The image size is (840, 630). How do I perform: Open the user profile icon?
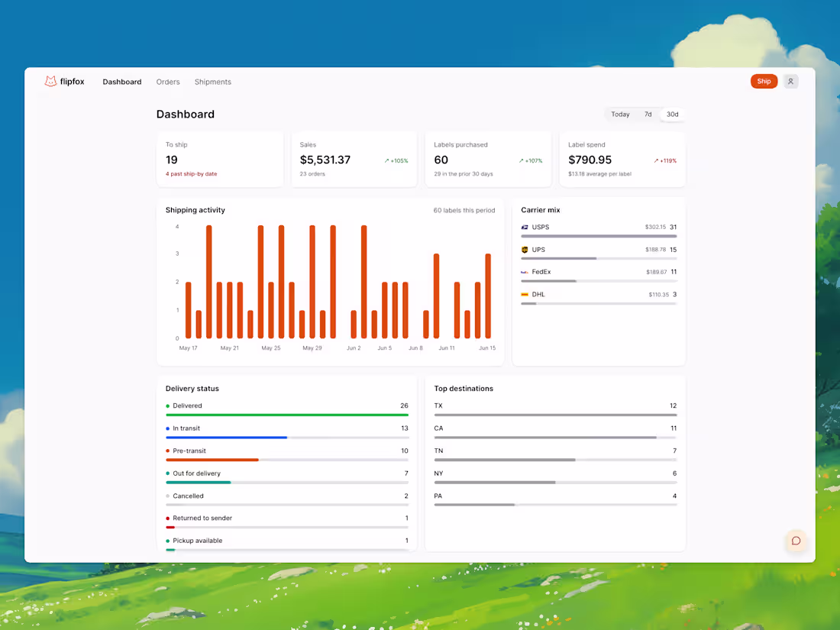(790, 82)
